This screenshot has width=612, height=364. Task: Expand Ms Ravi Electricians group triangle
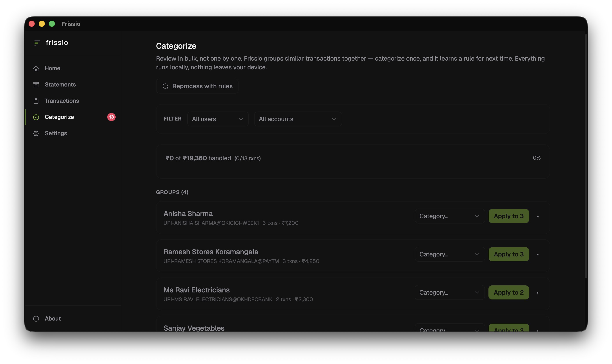pos(537,293)
